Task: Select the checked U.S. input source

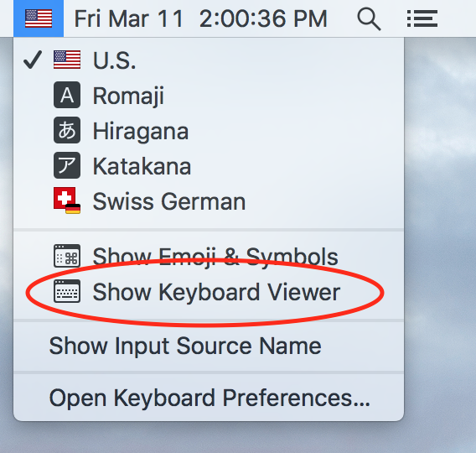Action: pos(209,60)
